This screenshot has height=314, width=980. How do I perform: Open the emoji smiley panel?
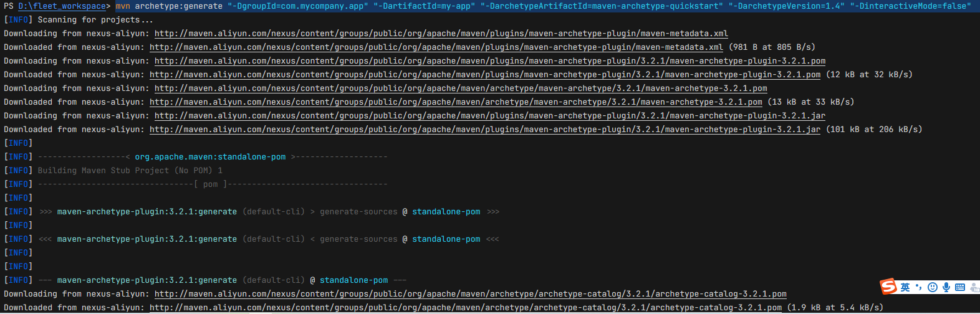click(933, 287)
